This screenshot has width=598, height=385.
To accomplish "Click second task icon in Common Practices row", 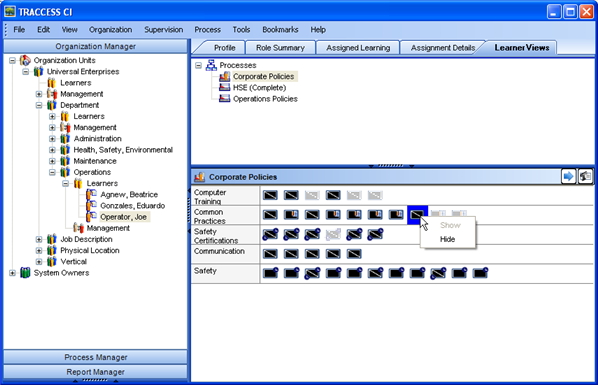I will 291,215.
